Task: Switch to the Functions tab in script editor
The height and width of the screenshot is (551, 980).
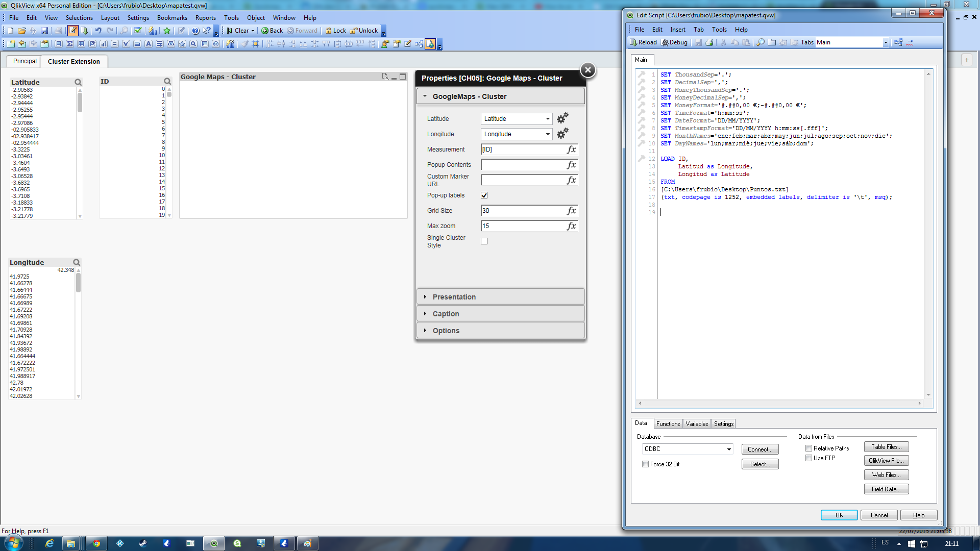Action: click(668, 424)
